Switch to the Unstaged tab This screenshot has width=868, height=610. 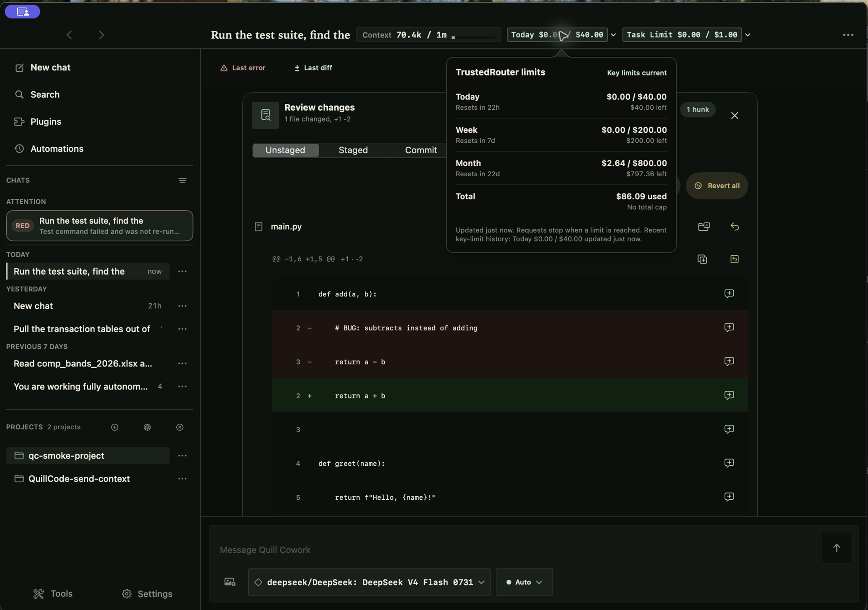pos(285,150)
